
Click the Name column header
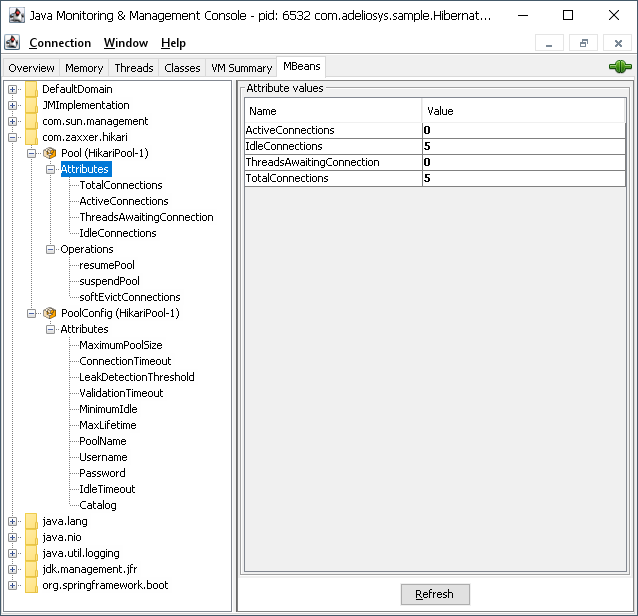point(333,111)
